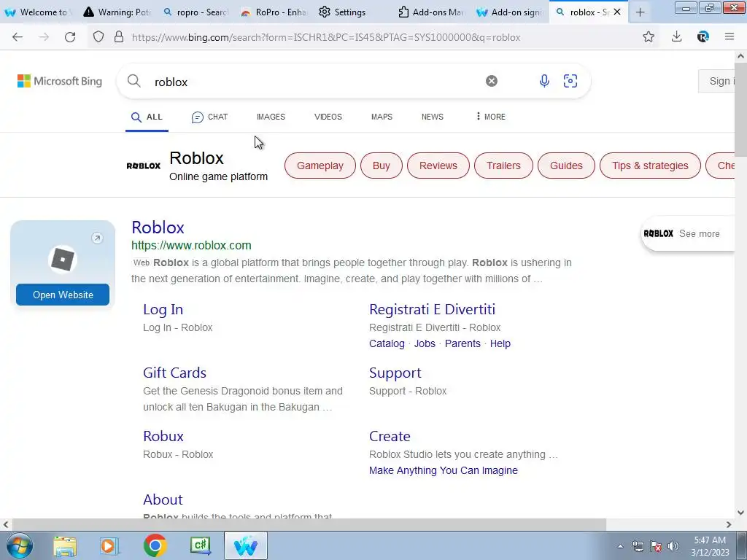Click the Microsoft Bing logo
This screenshot has height=560, width=747.
[60, 81]
